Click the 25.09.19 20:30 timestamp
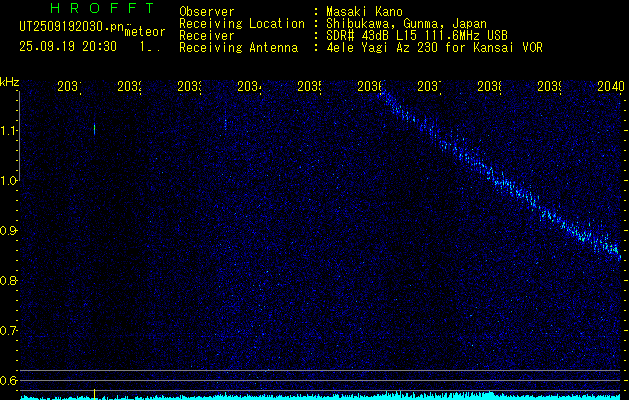Image resolution: width=629 pixels, height=400 pixels. (x=68, y=46)
